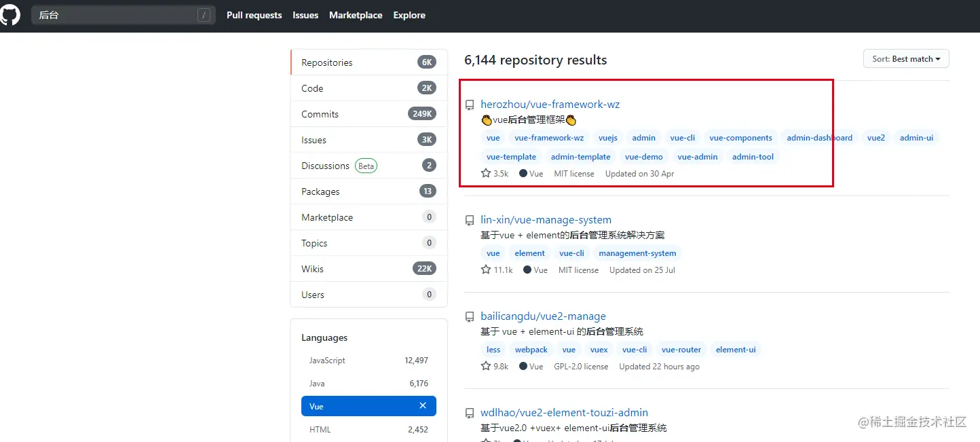Select Marketplace filter in sidebar
This screenshot has width=980, height=442.
click(x=369, y=217)
